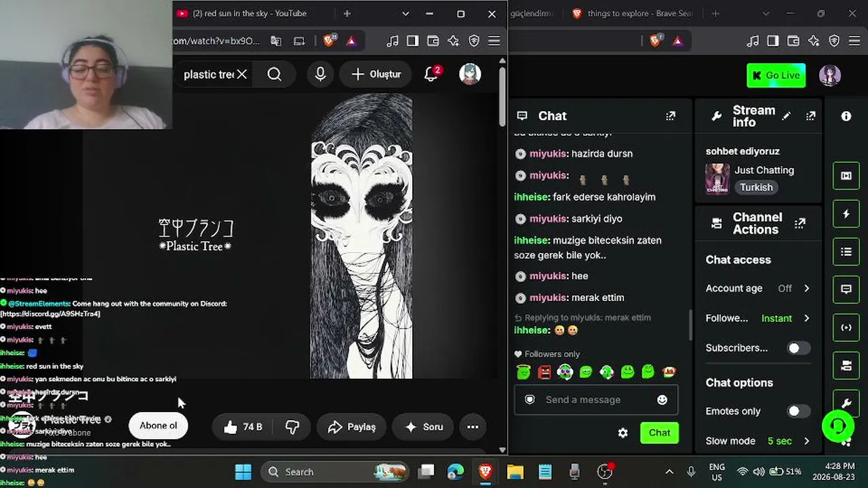Click the lightning bolt sidebar icon
The image size is (868, 488).
(846, 214)
